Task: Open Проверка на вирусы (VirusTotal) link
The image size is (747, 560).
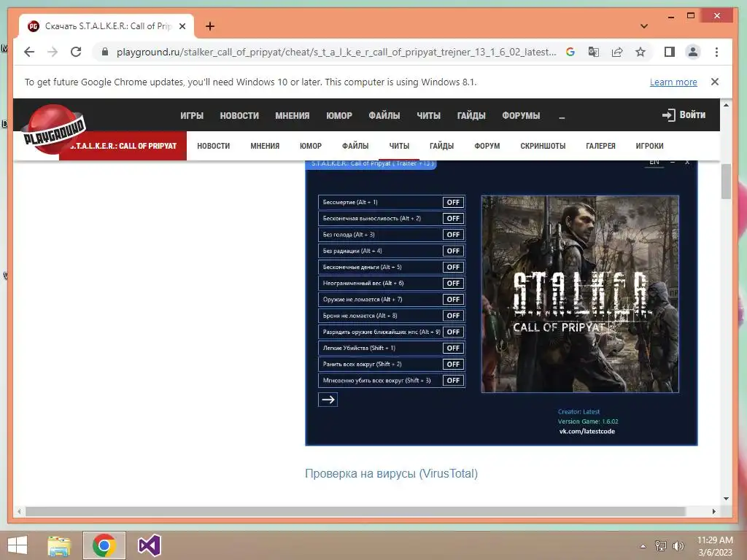Action: [391, 473]
